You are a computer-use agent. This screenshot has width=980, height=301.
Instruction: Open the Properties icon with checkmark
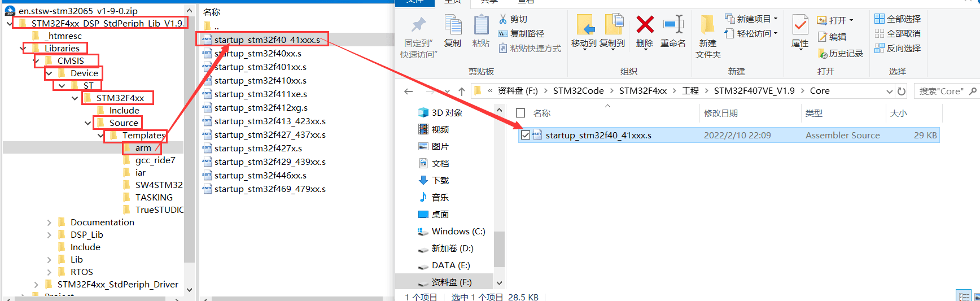(x=800, y=25)
